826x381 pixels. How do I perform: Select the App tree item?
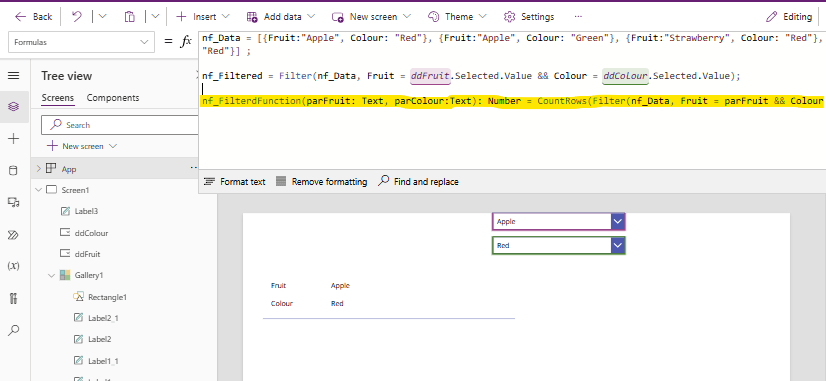click(68, 169)
